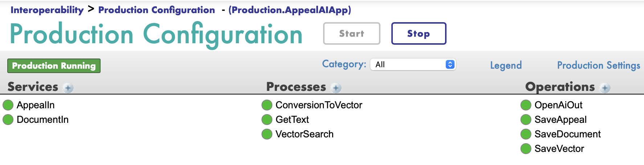This screenshot has height=165, width=644.
Task: Click the add icon beside Processes
Action: point(336,88)
